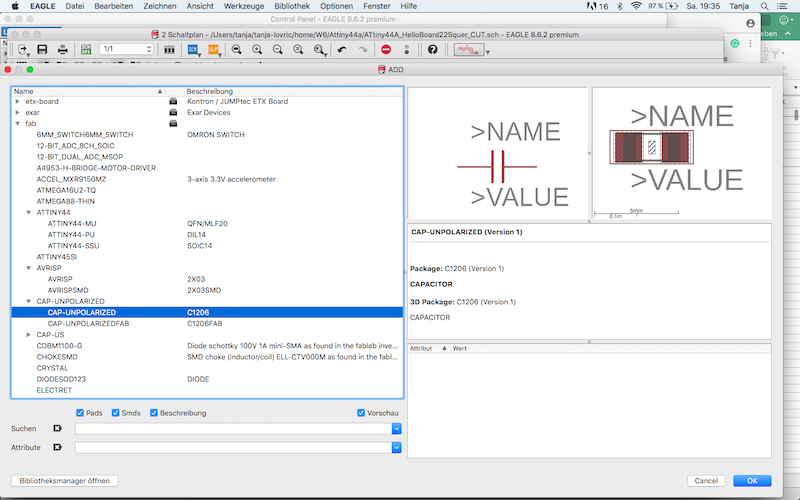Open the Optionen menu
The width and height of the screenshot is (800, 500).
[x=336, y=6]
